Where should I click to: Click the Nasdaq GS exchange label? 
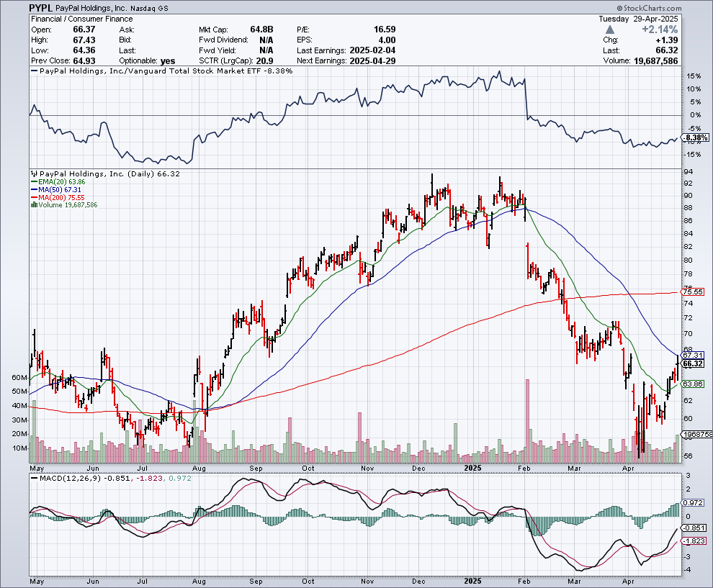(148, 8)
